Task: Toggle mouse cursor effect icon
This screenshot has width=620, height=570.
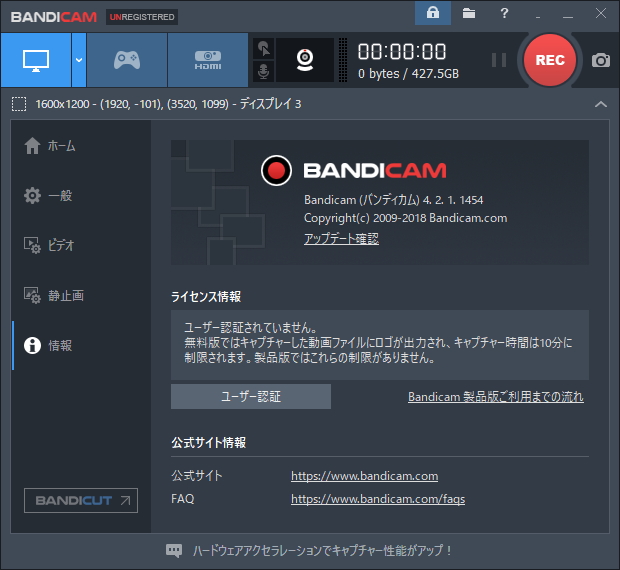Action: coord(263,49)
